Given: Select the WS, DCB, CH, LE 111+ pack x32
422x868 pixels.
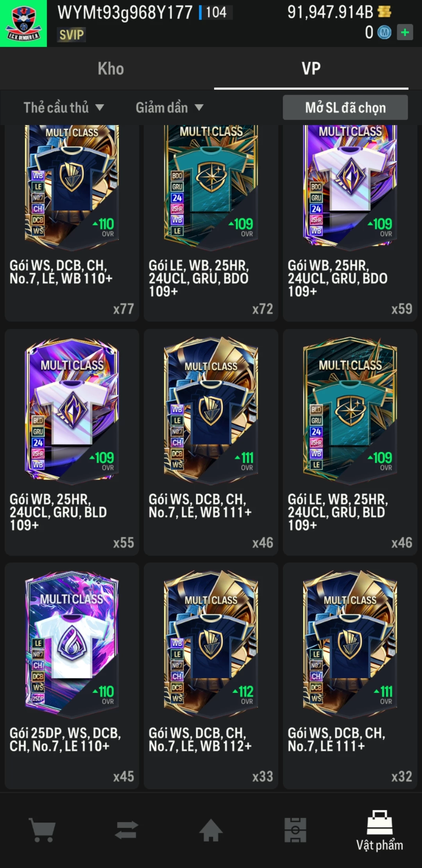Looking at the screenshot, I should coord(350,676).
